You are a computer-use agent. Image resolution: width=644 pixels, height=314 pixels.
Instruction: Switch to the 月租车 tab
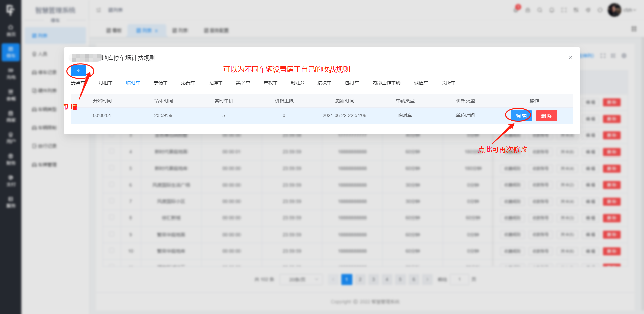105,83
